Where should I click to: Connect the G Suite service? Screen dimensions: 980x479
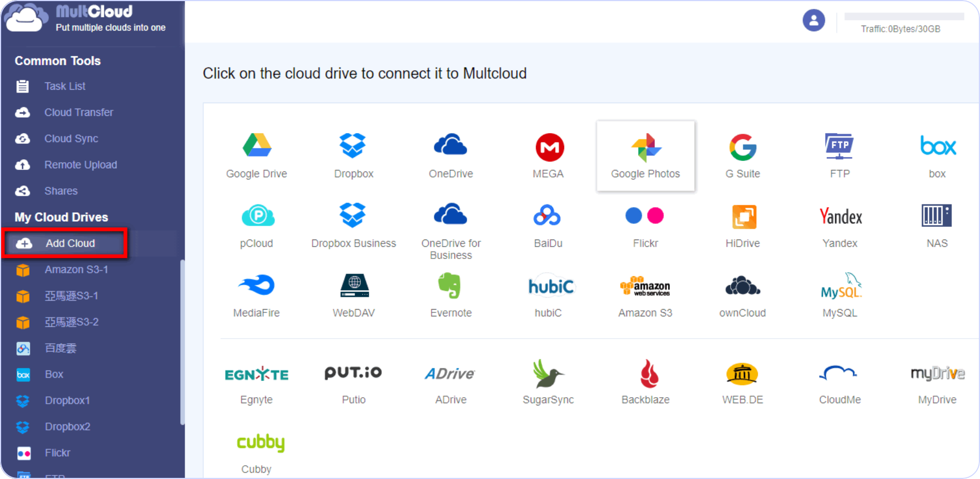[x=743, y=156]
